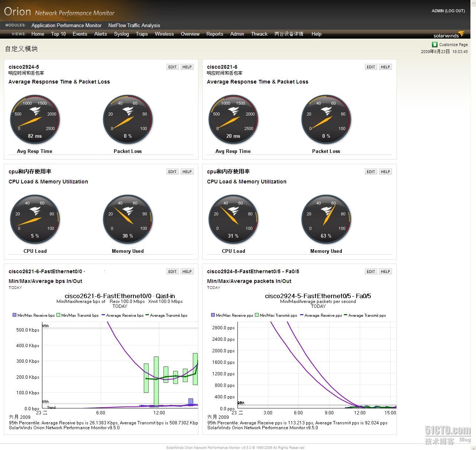
Task: Click EDIT on cisco2924-5-FastEthernet0/5 chart panel
Action: pos(371,271)
